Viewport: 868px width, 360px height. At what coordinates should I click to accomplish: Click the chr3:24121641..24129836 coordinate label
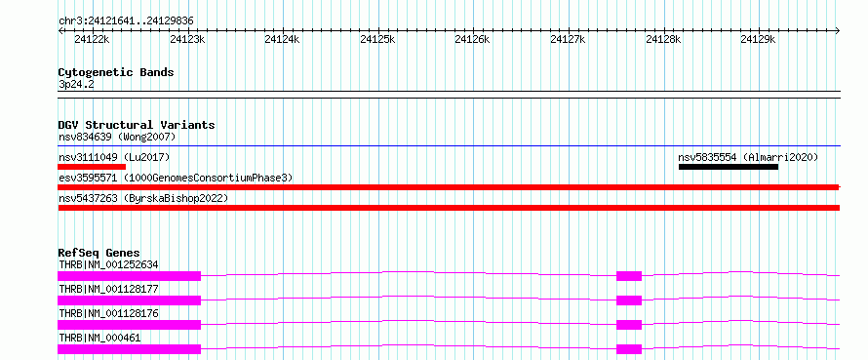[126, 21]
